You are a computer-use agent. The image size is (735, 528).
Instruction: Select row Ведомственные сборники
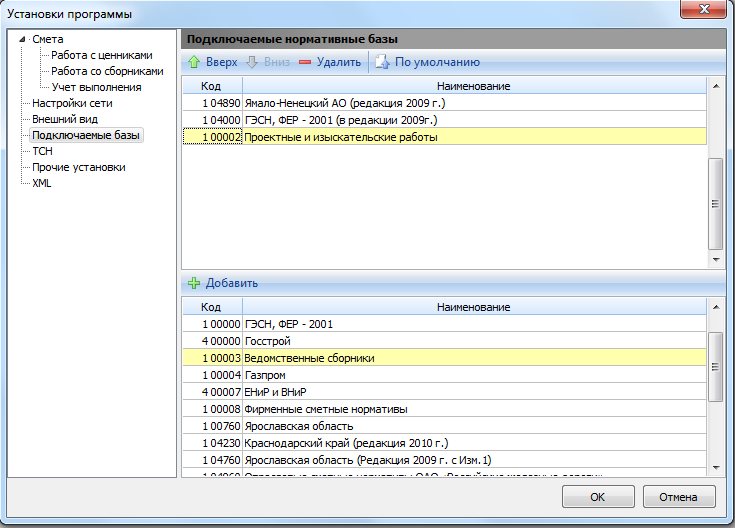pos(444,358)
